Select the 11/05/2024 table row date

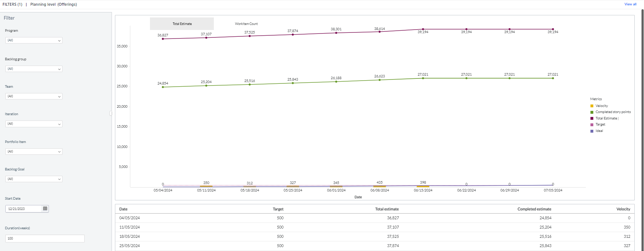click(130, 227)
